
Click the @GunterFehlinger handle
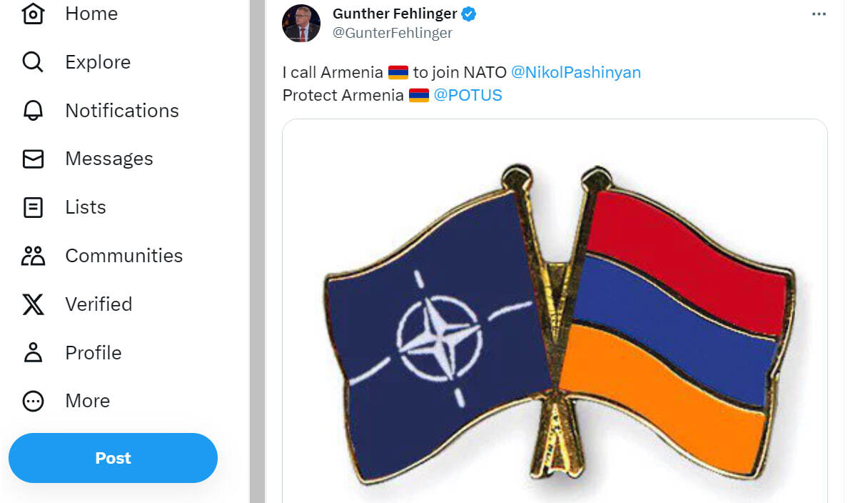[393, 33]
